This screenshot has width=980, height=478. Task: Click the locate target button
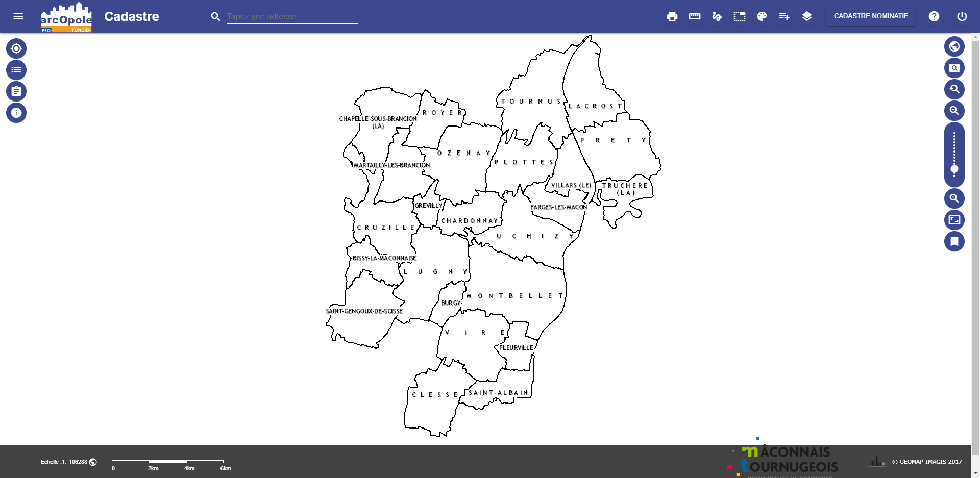16,48
